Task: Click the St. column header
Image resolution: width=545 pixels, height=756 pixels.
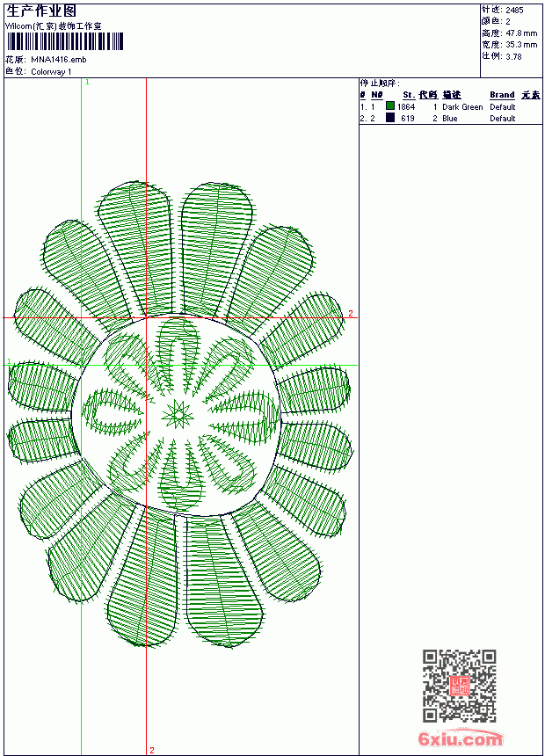Action: [x=409, y=95]
